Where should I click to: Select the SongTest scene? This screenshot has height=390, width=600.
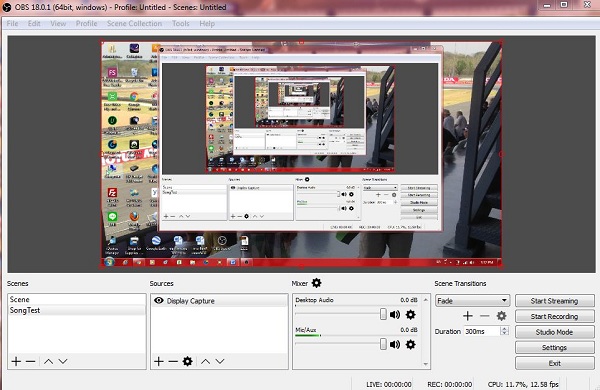pos(77,310)
